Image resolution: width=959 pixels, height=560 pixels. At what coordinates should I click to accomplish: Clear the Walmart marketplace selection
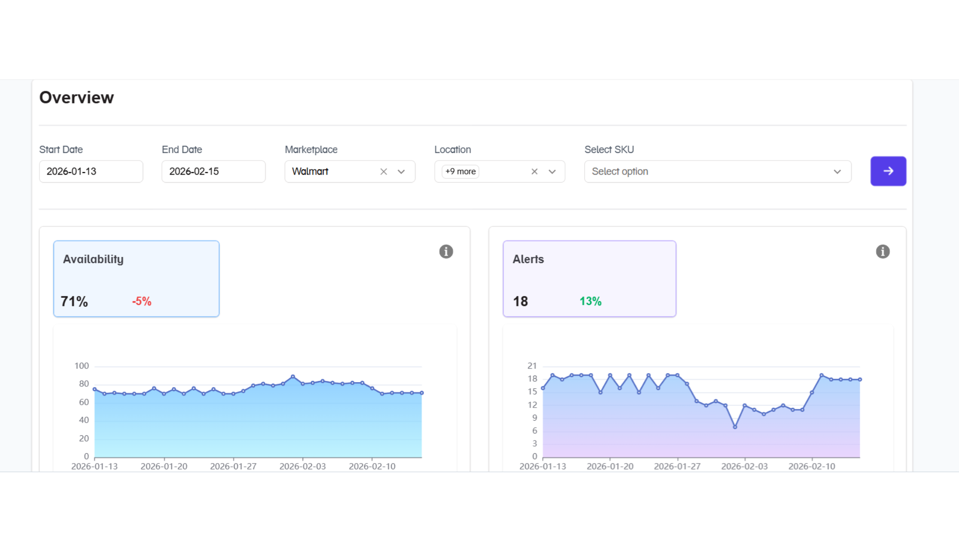pos(384,172)
